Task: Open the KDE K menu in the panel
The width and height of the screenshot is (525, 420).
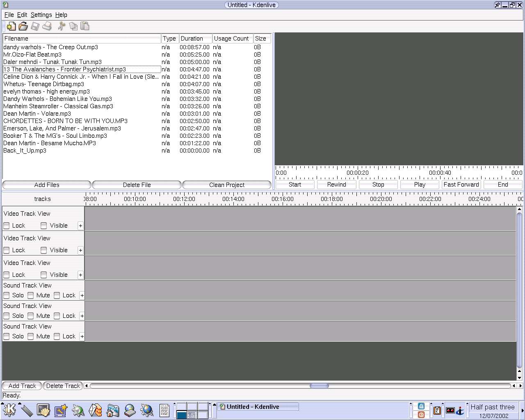Action: pos(9,410)
